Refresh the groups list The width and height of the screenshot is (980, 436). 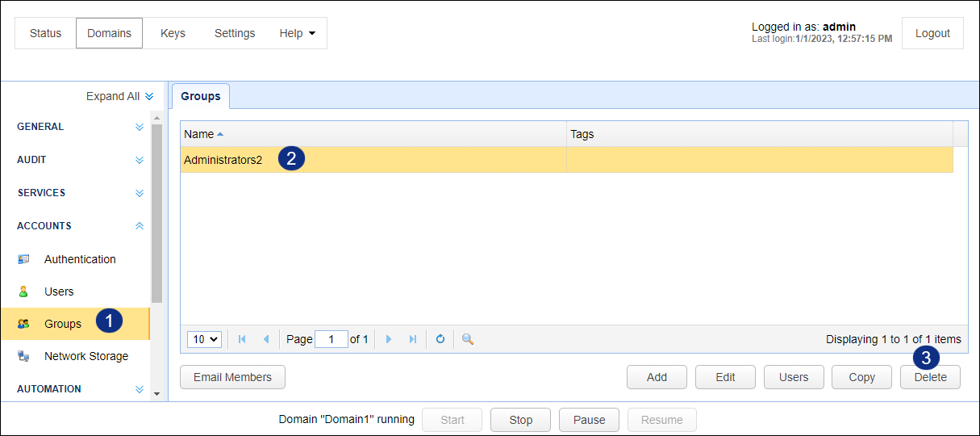pos(440,339)
